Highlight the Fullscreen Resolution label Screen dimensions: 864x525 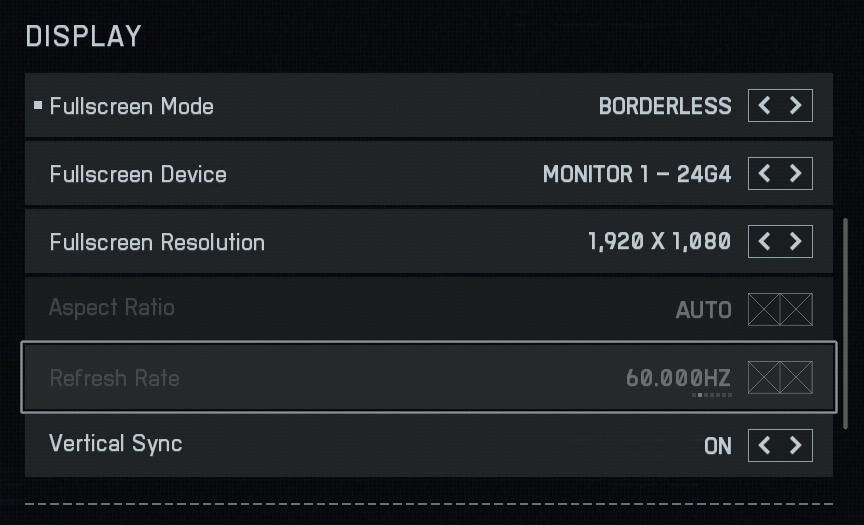(x=157, y=242)
